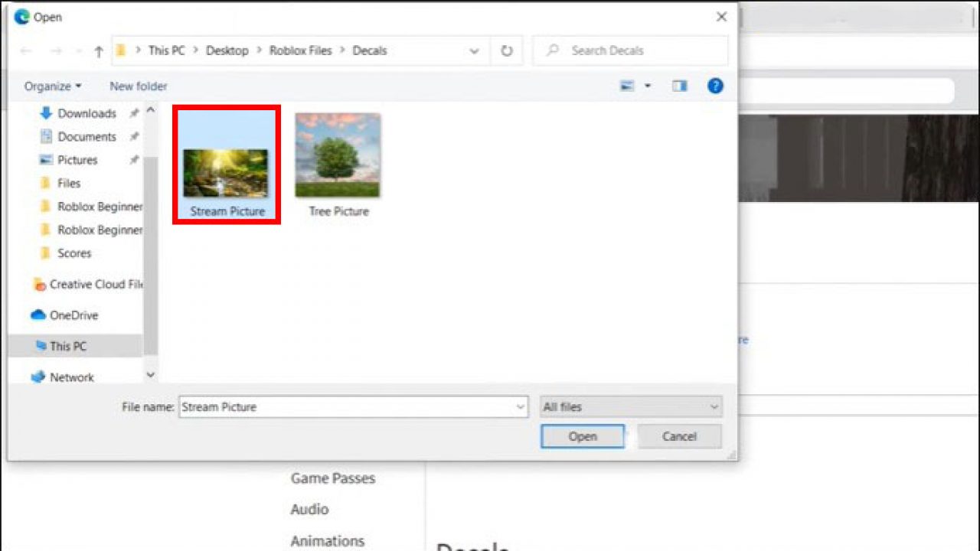Click the Back navigation arrow
980x551 pixels.
pos(25,51)
